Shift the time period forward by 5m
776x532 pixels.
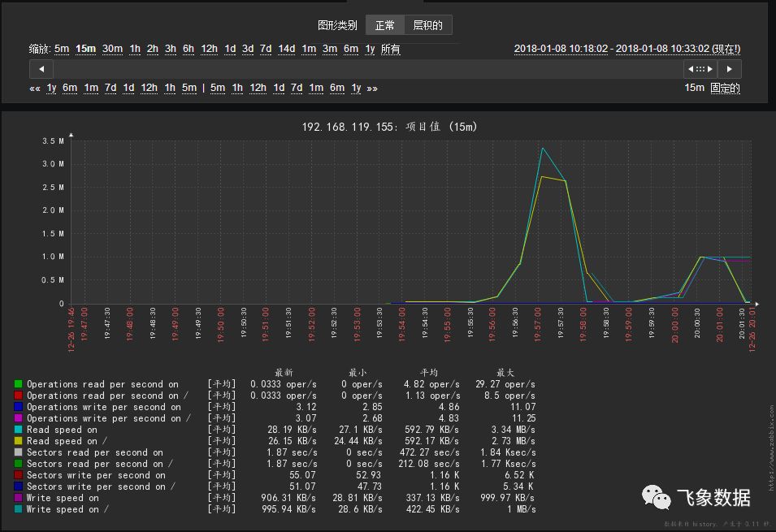tap(218, 88)
